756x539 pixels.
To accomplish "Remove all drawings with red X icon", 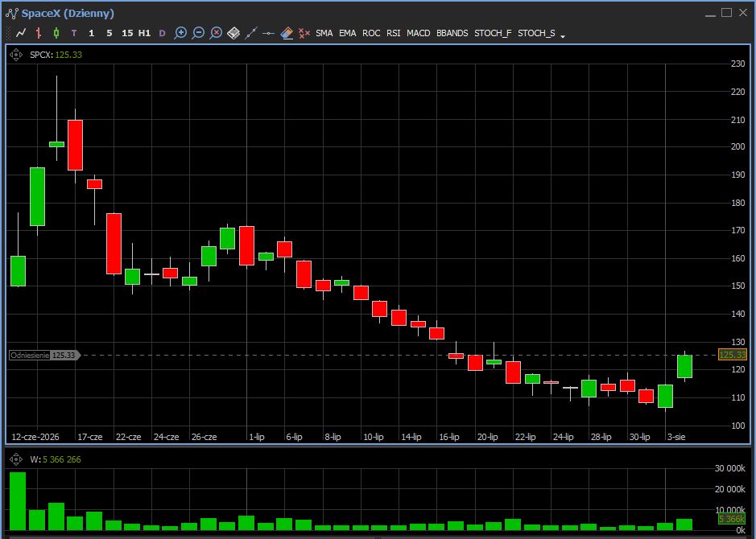I will coord(304,33).
